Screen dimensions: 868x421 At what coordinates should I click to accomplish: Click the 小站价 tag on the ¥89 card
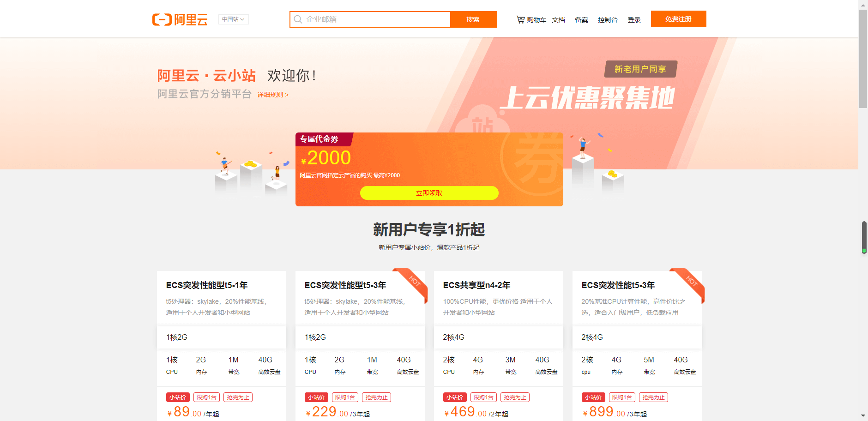178,397
